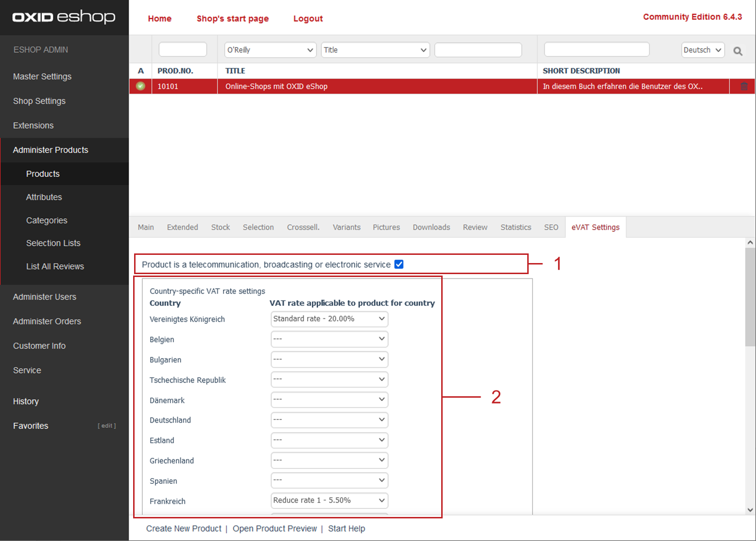Switch to the Stock tab
756x541 pixels.
click(x=221, y=227)
